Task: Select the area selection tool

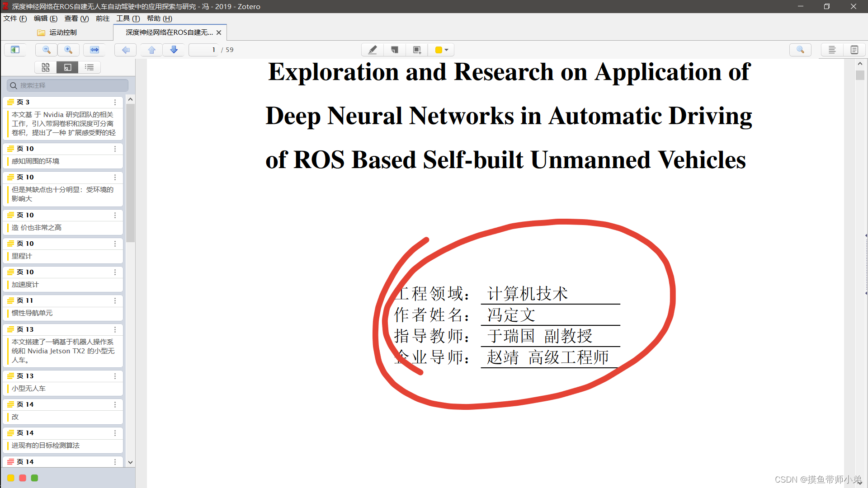Action: [417, 50]
